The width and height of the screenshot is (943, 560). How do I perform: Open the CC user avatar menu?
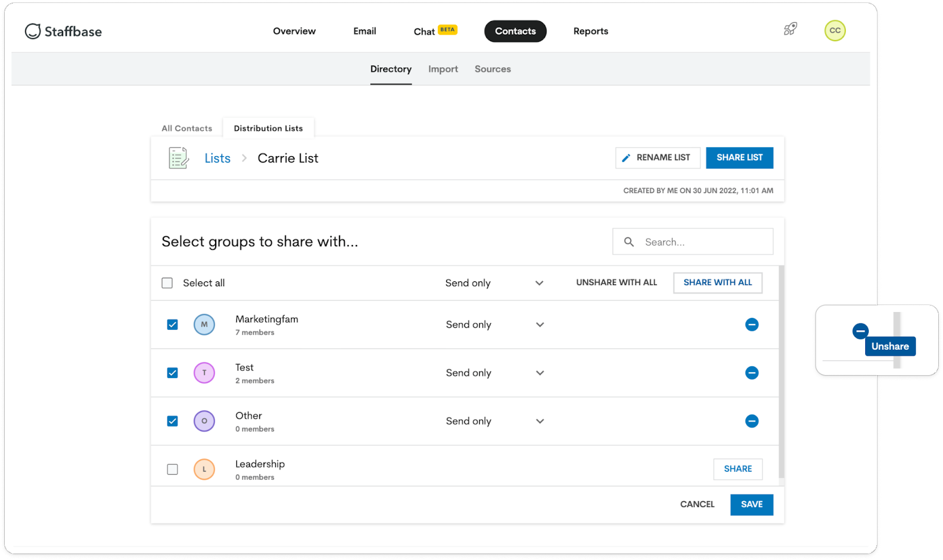pos(835,31)
